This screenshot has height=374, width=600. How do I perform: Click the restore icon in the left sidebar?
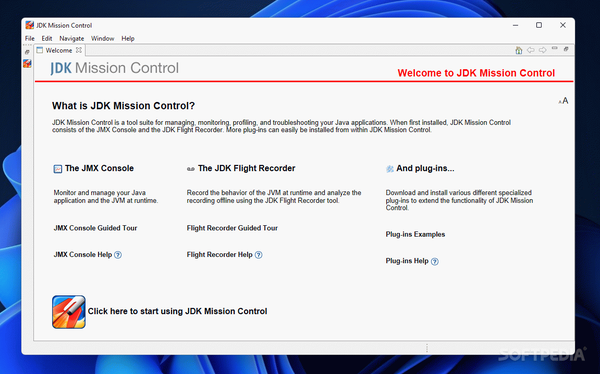(27, 52)
